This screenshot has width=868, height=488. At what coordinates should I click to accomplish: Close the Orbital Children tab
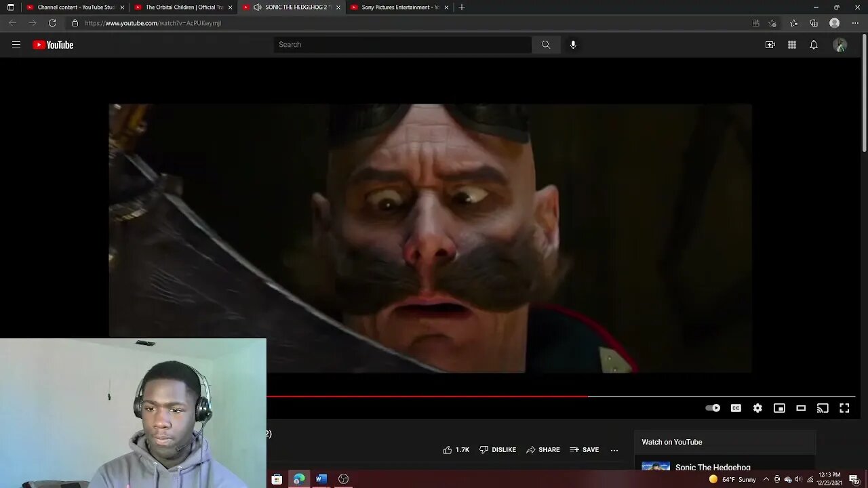pos(231,7)
